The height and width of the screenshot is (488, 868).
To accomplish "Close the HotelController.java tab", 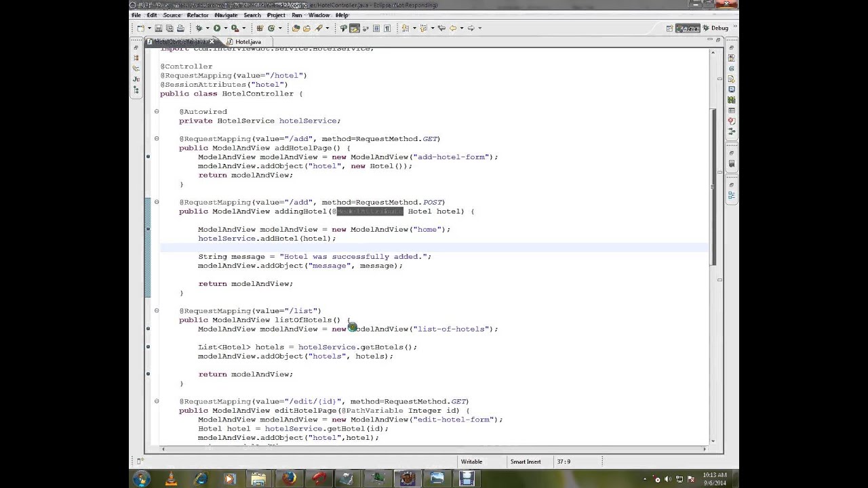I will [x=212, y=42].
